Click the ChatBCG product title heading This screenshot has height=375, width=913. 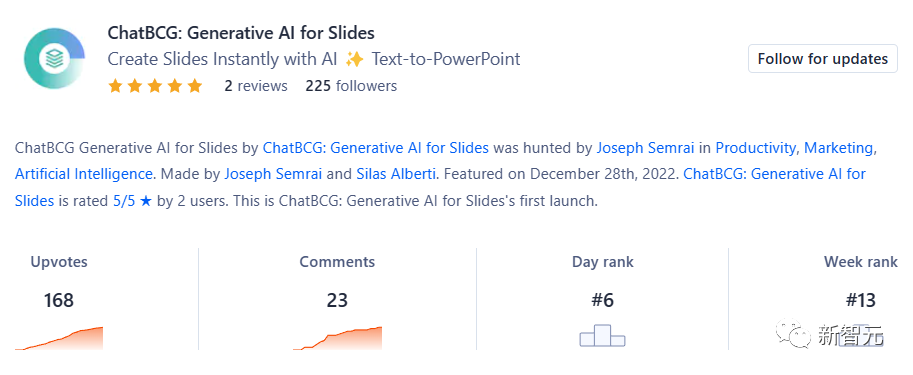pos(241,33)
